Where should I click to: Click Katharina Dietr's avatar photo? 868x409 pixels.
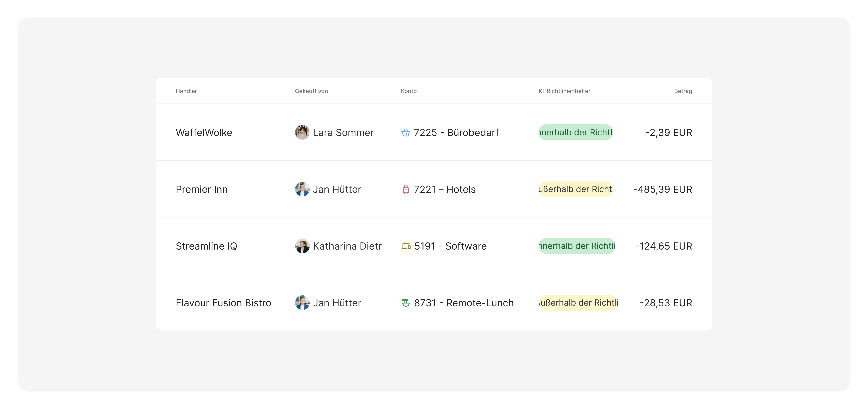[x=302, y=246]
